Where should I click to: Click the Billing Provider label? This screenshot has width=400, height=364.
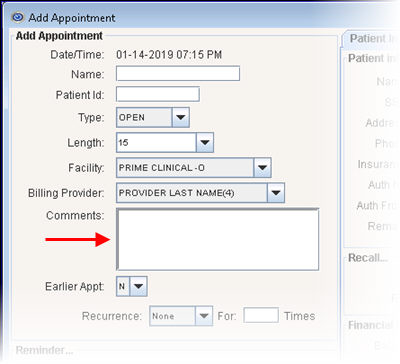point(66,193)
